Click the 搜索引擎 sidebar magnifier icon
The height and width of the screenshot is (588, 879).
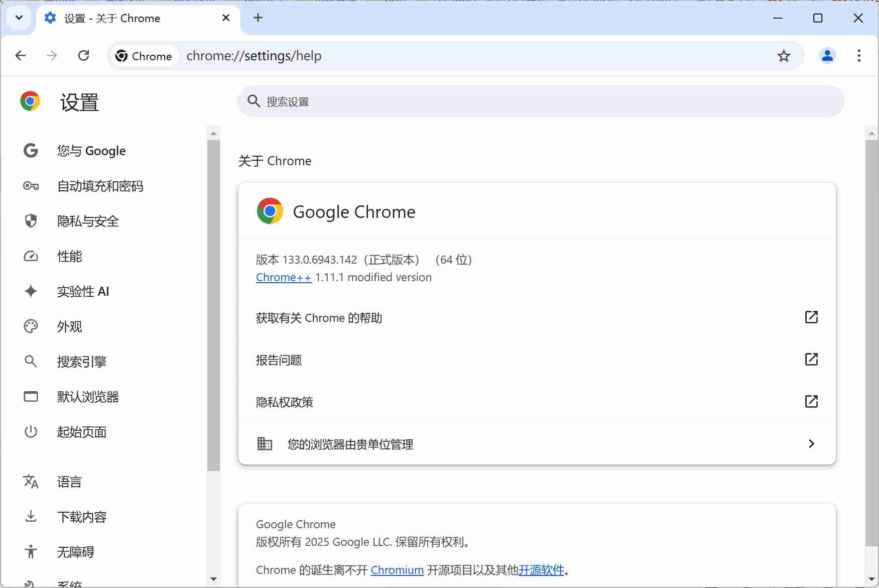(x=31, y=362)
